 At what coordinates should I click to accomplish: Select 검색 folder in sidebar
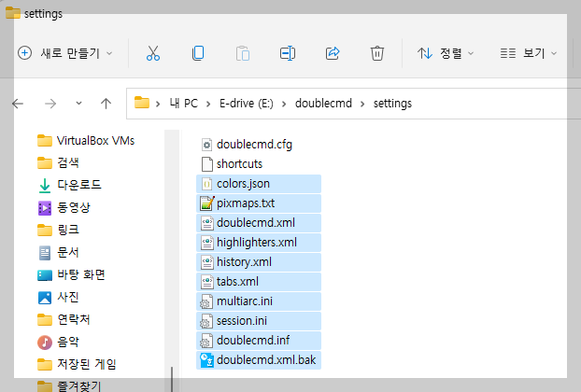click(x=58, y=163)
